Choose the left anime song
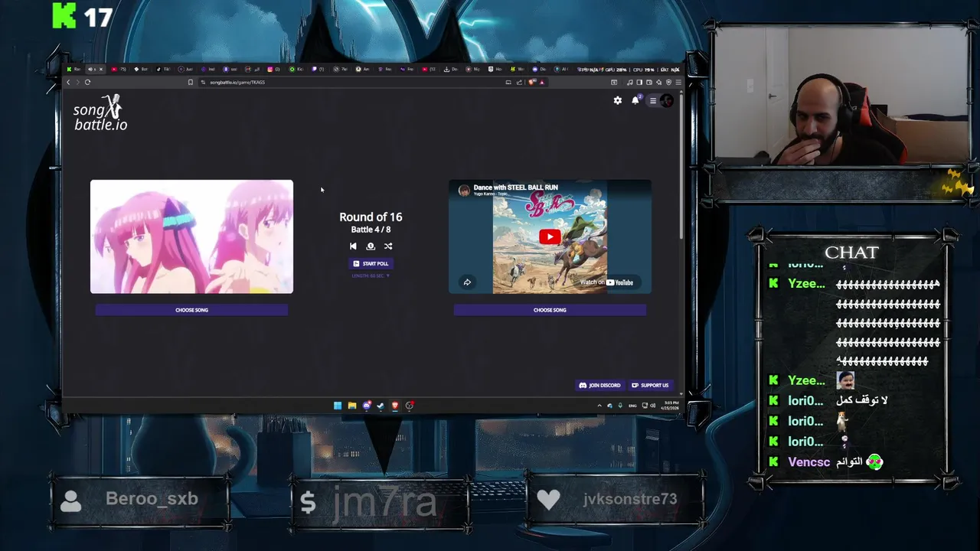This screenshot has height=551, width=980. click(191, 310)
